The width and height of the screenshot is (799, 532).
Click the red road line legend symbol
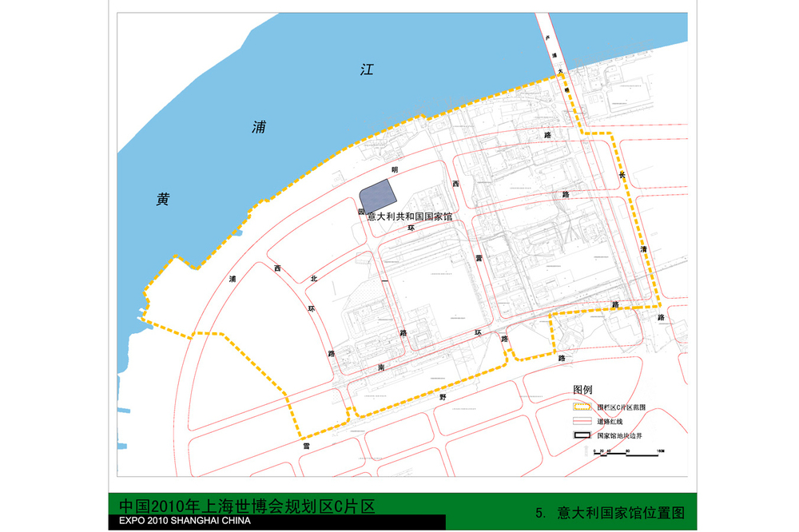coord(583,421)
